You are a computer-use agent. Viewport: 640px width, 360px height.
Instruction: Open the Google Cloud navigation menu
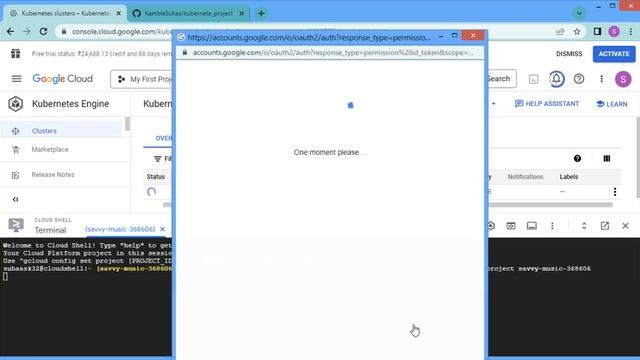[x=16, y=79]
